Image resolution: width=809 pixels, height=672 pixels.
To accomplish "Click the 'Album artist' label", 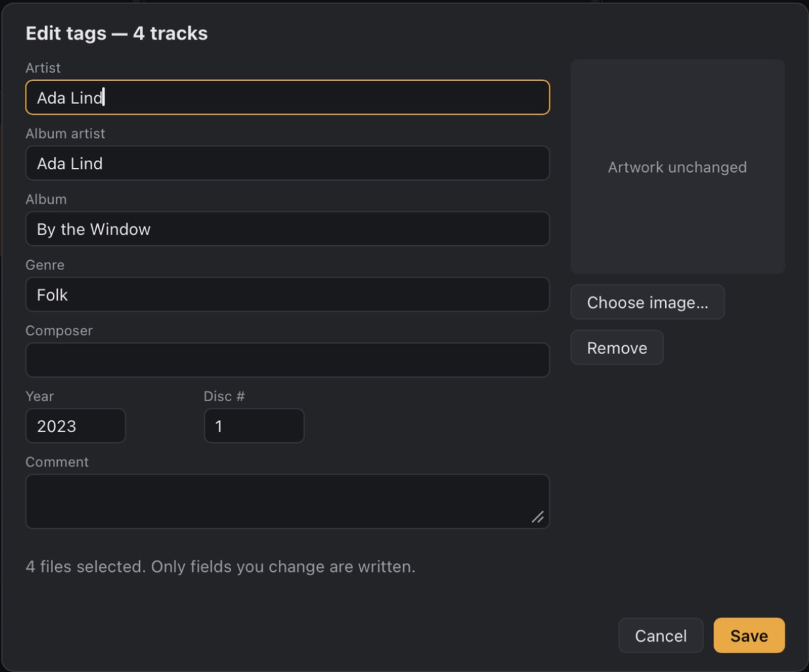I will pyautogui.click(x=65, y=134).
